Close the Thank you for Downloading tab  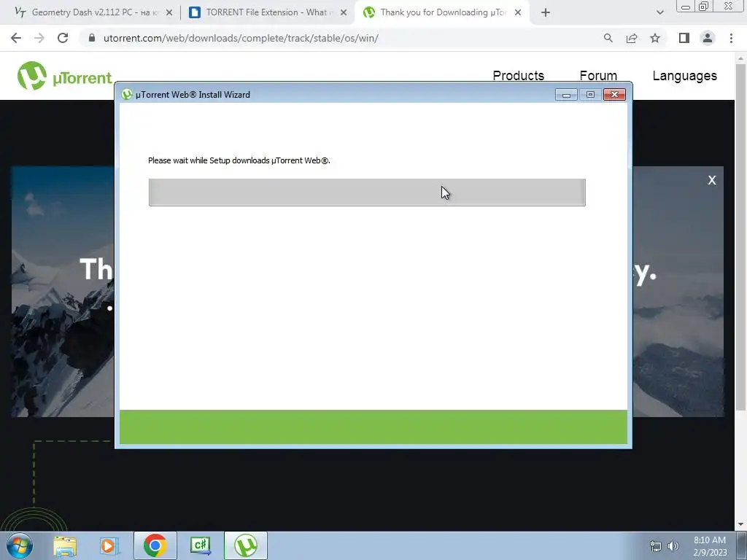pyautogui.click(x=518, y=12)
